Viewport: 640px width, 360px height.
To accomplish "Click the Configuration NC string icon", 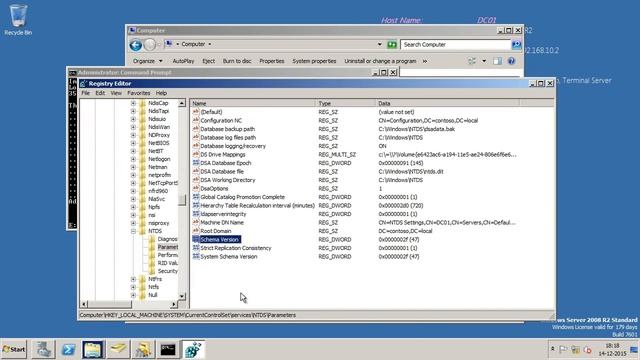I will tap(196, 120).
